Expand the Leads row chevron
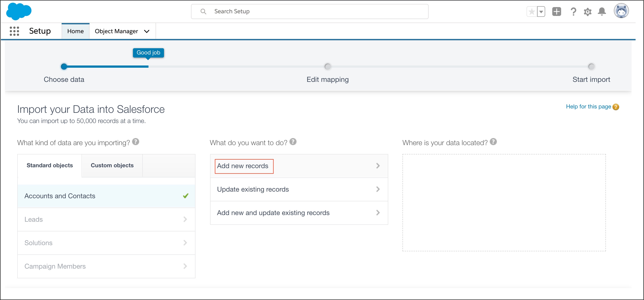Viewport: 644px width, 300px height. coord(185,219)
